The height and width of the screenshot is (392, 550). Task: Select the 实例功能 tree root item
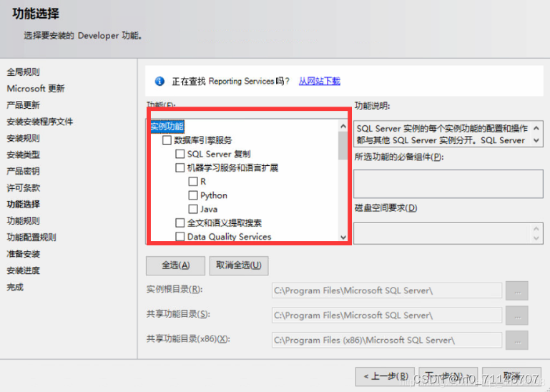pyautogui.click(x=167, y=127)
